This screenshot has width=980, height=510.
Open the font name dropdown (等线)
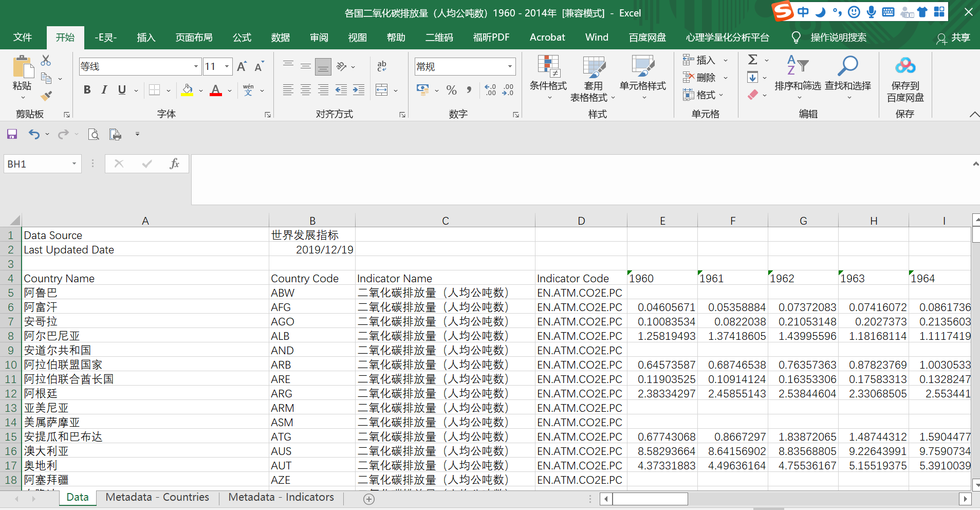point(196,66)
